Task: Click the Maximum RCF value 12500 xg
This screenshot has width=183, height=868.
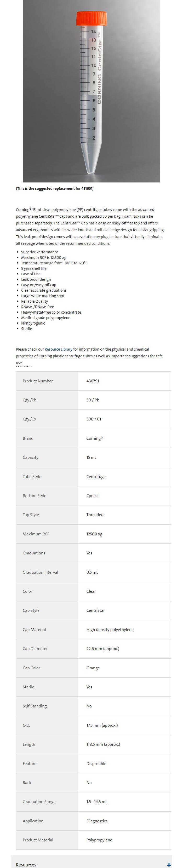Action: pyautogui.click(x=94, y=534)
